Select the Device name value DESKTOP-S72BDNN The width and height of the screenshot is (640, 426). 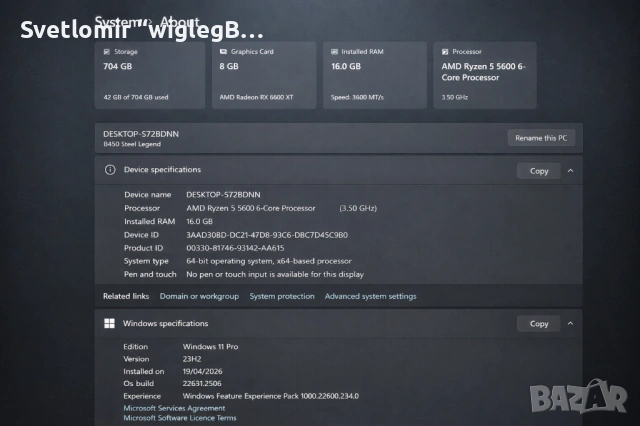(223, 195)
